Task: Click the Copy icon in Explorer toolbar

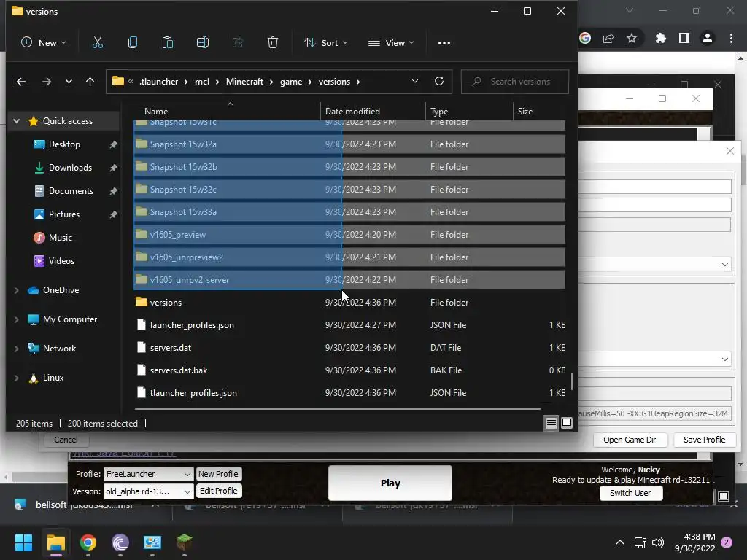Action: pos(133,43)
